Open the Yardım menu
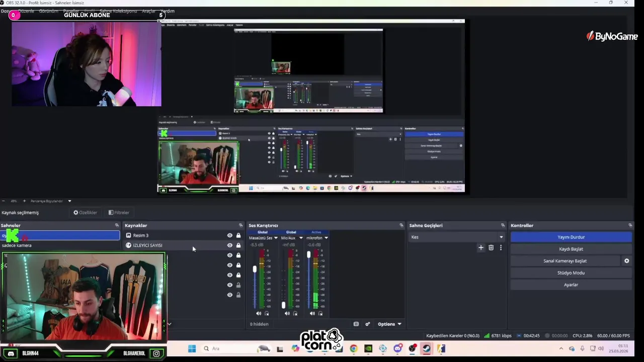Viewport: 644px width, 362px height. coord(168,11)
